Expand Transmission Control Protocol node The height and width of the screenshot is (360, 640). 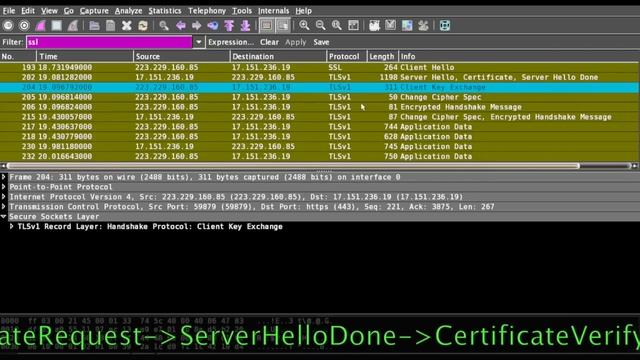[x=4, y=207]
